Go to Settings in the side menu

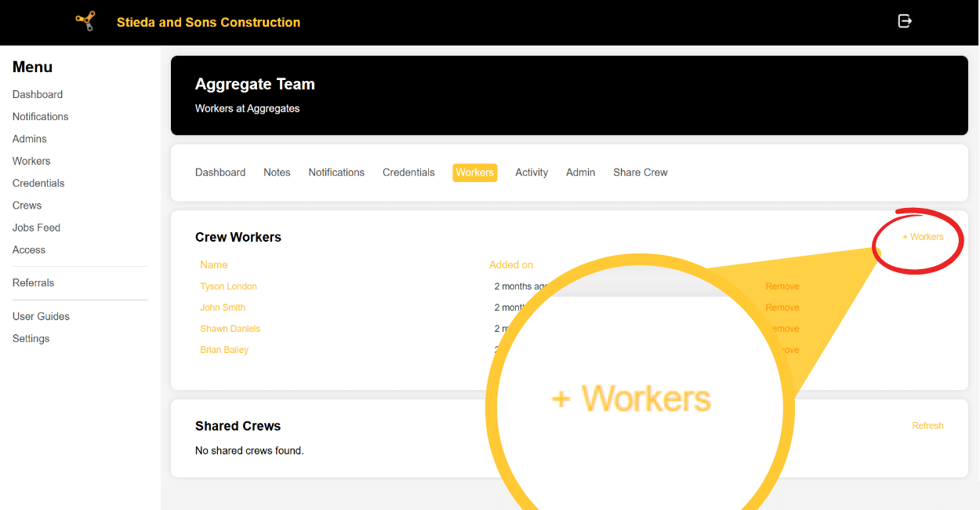(31, 338)
